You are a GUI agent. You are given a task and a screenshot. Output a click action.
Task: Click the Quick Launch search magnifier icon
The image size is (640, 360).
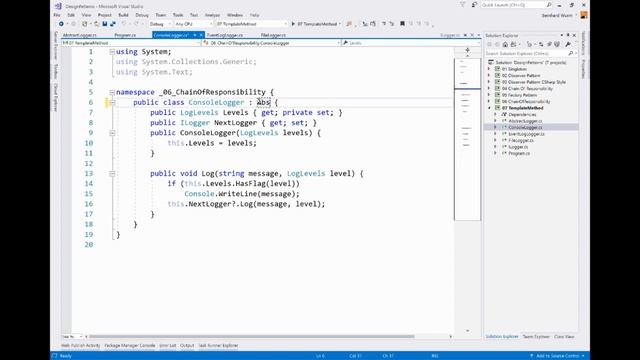[x=549, y=5]
